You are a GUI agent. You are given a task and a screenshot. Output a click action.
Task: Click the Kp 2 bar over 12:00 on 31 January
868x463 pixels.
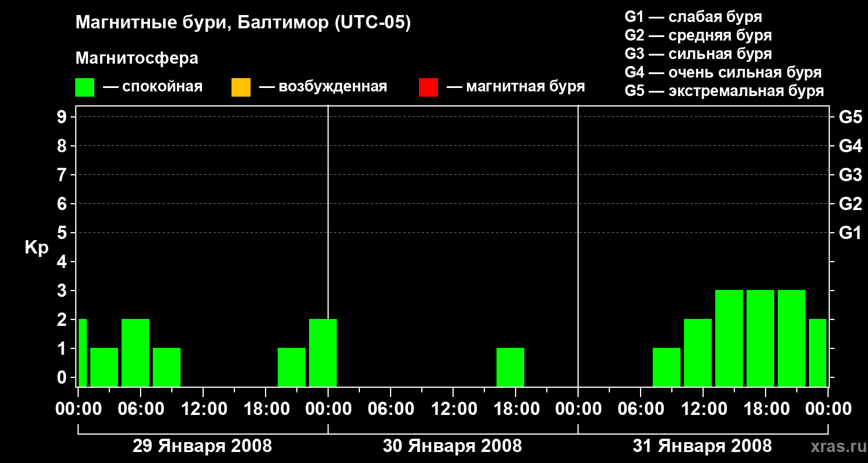point(698,352)
